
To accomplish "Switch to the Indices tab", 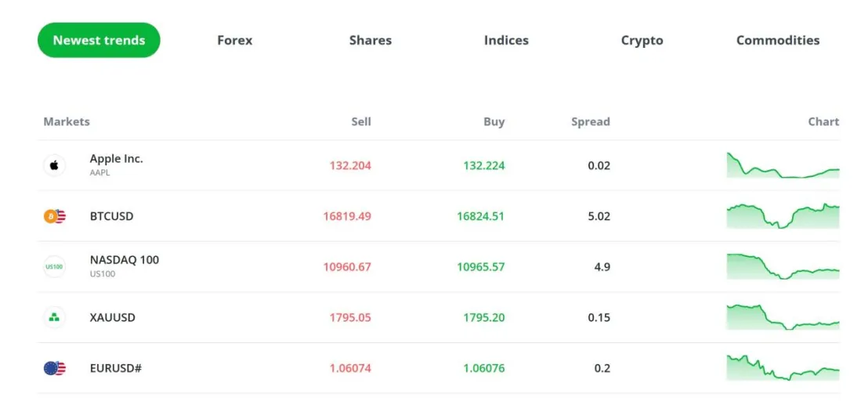I will (506, 41).
